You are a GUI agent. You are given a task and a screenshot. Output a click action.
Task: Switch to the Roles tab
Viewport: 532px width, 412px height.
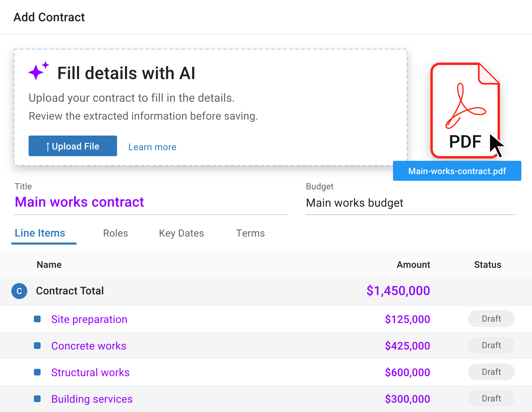[115, 233]
